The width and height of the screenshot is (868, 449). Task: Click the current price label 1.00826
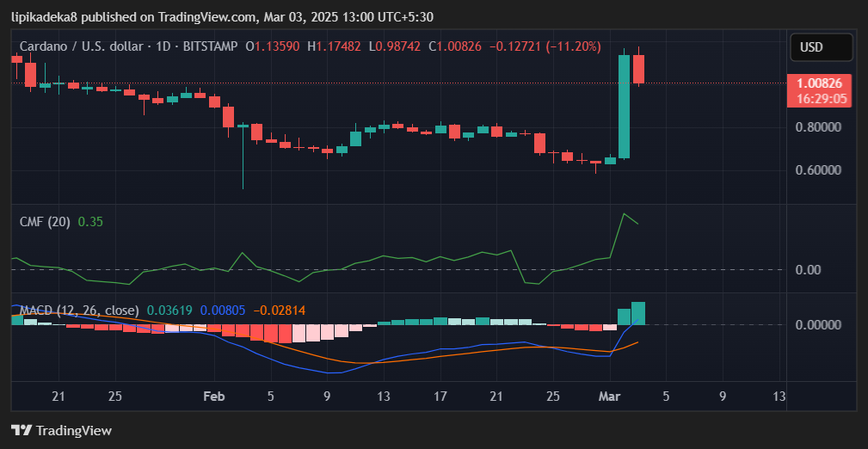(819, 83)
